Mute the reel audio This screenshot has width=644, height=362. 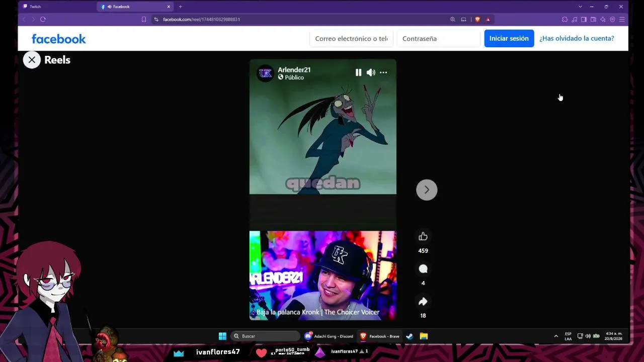point(371,72)
